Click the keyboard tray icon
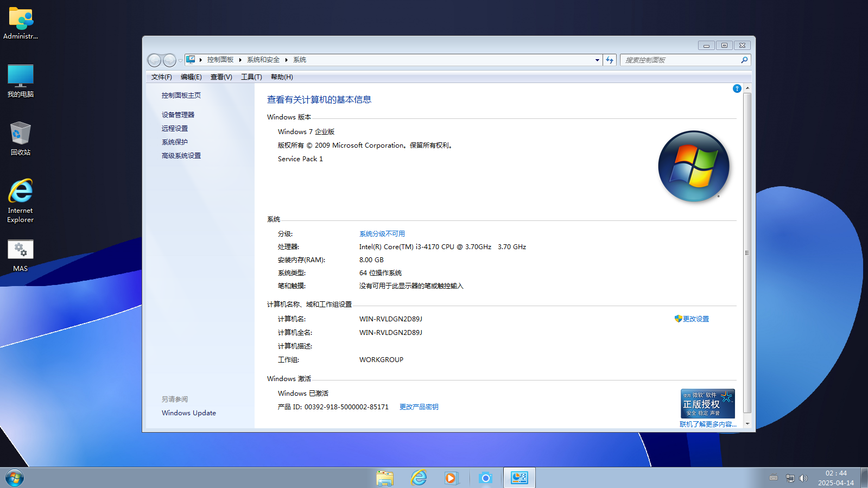 click(774, 478)
